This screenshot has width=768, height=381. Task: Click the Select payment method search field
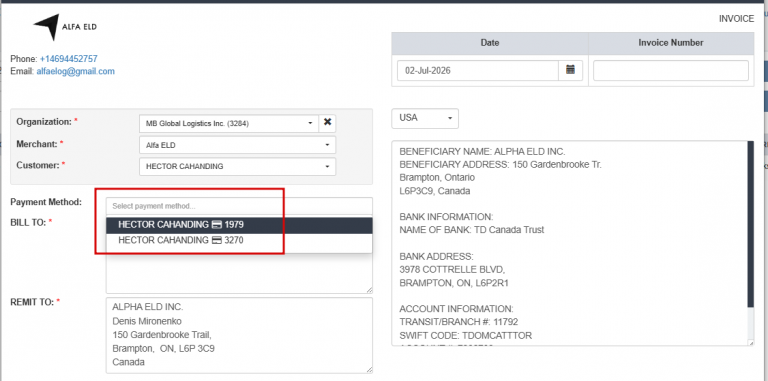coord(239,206)
